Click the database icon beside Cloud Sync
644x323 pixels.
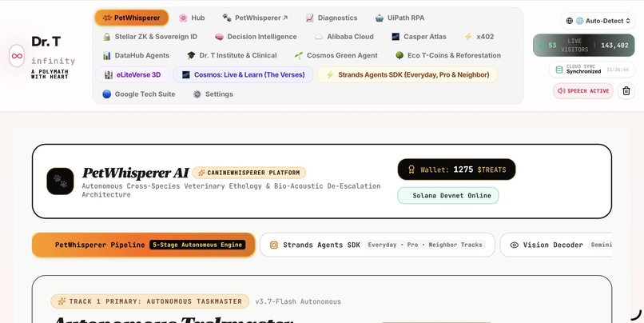pos(559,70)
